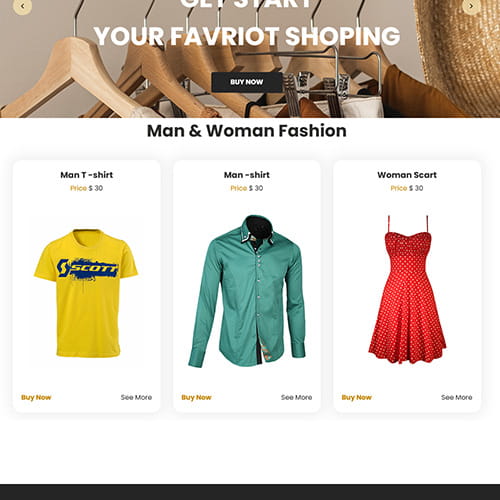This screenshot has height=500, width=500.
Task: Click the previous slide arrow icon
Action: 22,6
